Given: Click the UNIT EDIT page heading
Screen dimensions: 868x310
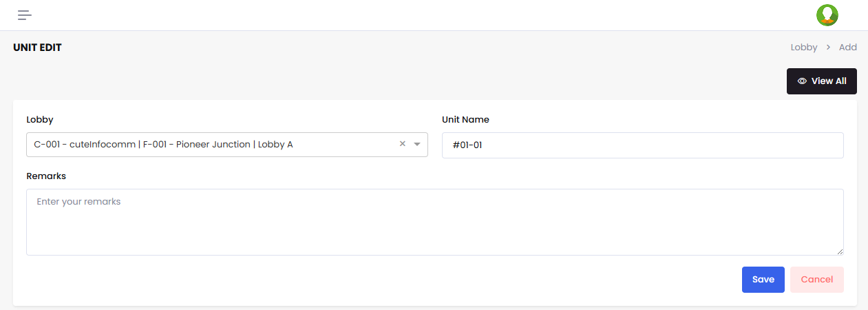Looking at the screenshot, I should coord(38,48).
